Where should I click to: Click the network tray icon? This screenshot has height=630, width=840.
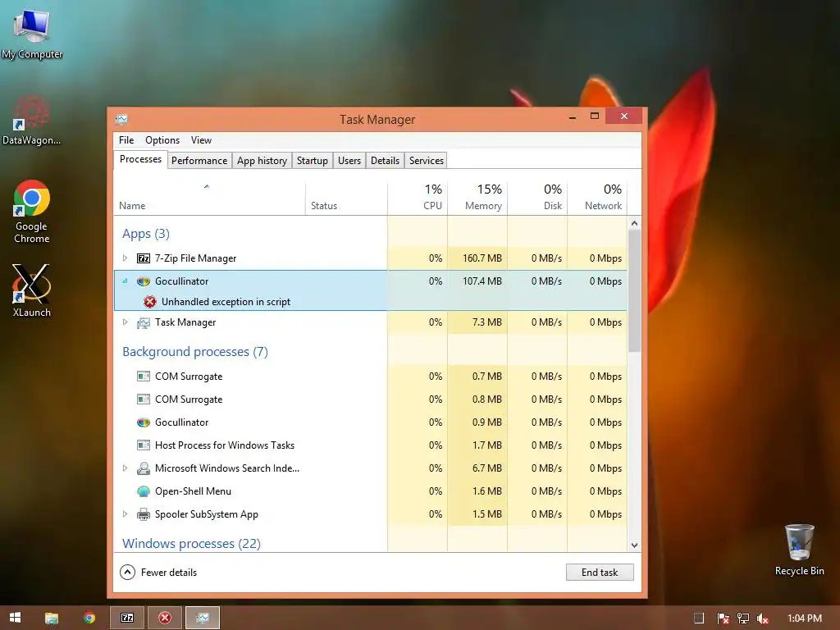click(x=743, y=619)
